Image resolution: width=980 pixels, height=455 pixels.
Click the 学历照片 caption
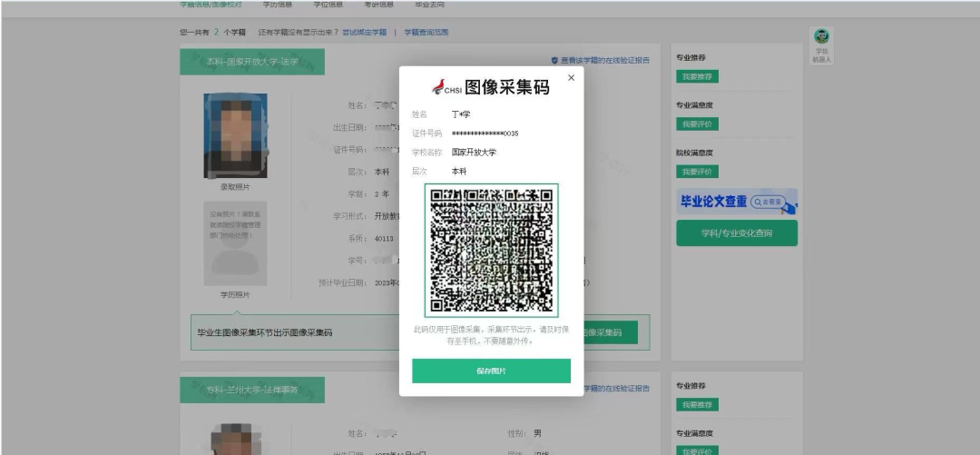[x=235, y=295]
